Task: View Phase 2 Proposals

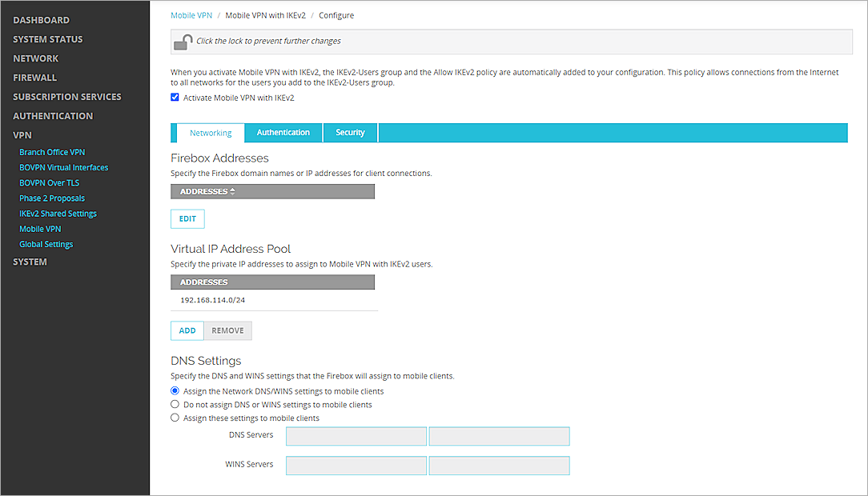Action: point(51,198)
